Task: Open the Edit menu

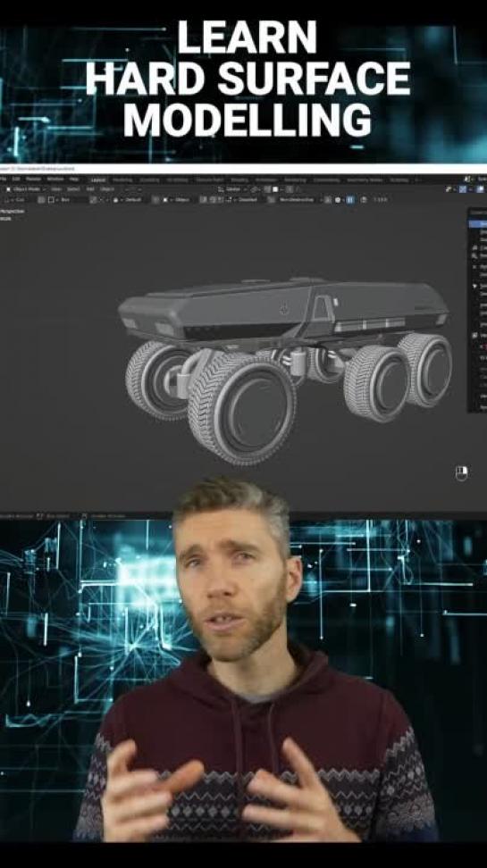Action: pyautogui.click(x=16, y=179)
